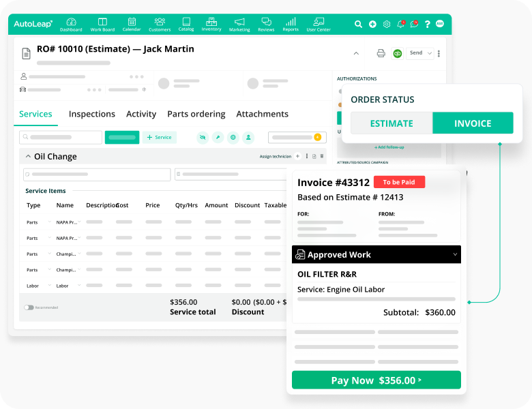Open the Send dropdown
This screenshot has height=409, width=532.
(419, 53)
